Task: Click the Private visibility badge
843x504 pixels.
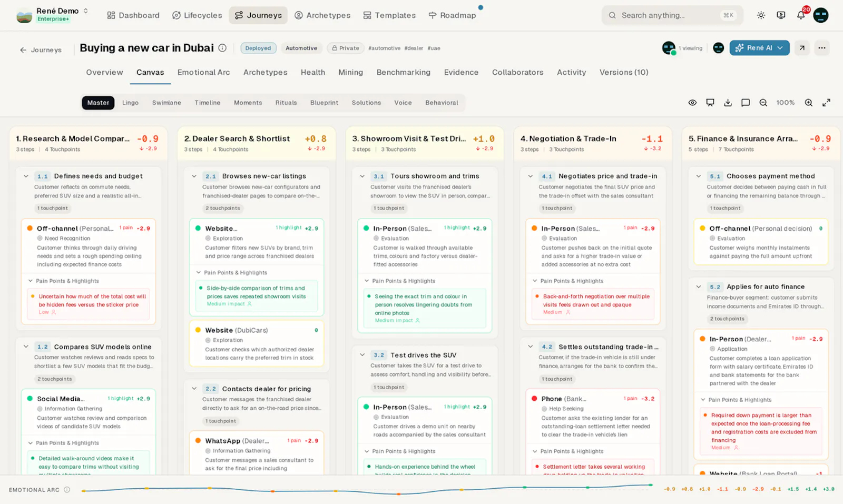Action: [x=345, y=48]
